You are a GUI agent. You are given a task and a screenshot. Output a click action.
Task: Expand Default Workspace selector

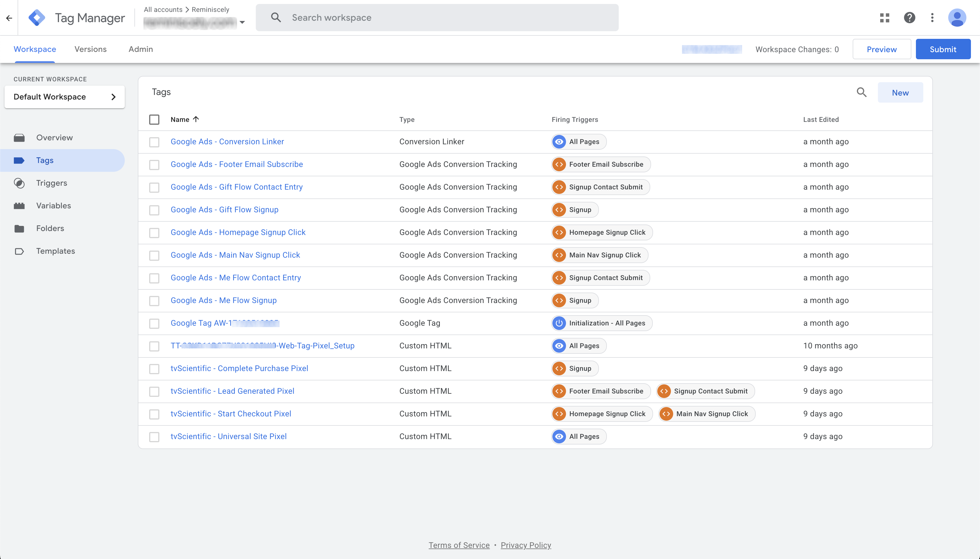(x=65, y=97)
